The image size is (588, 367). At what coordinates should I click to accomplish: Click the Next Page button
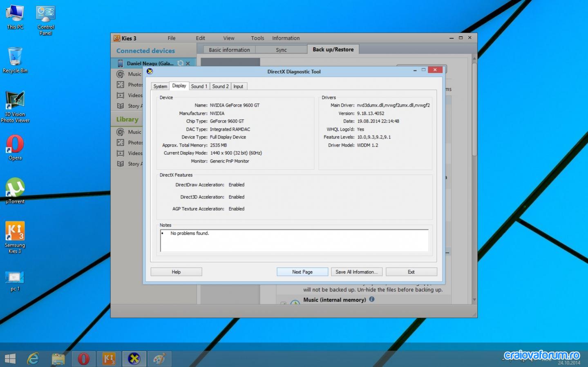[302, 272]
